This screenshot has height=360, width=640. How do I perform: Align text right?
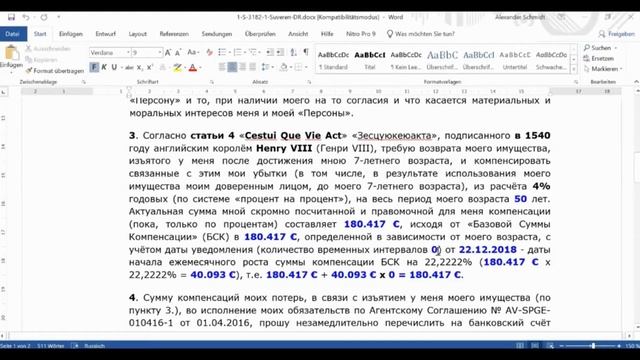coord(242,67)
